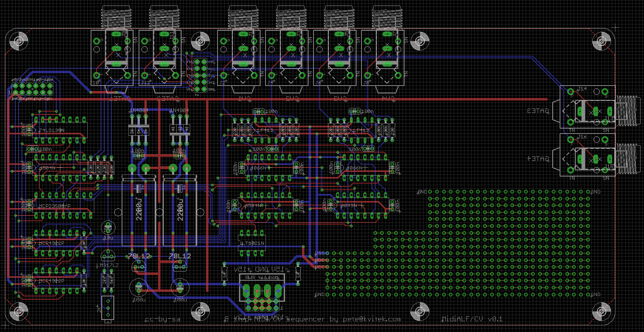
Task: Select the J9 audio jack
Action: point(112,57)
